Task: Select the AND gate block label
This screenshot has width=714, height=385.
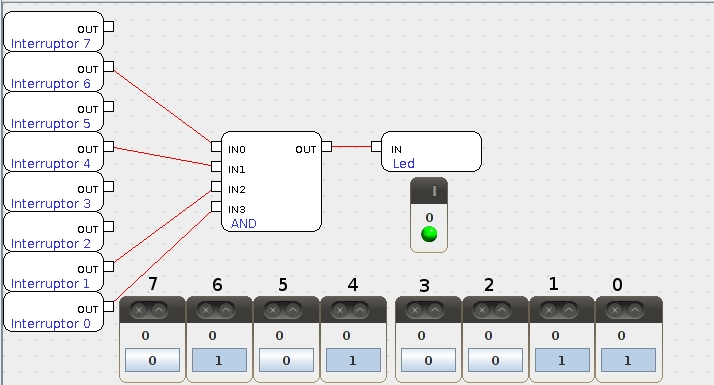Action: pyautogui.click(x=244, y=224)
